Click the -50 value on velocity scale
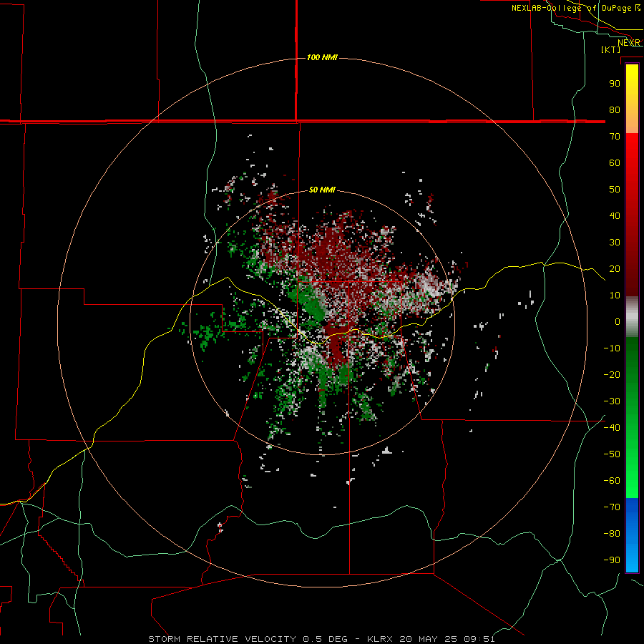Screen dimensions: 644x644 pos(612,454)
